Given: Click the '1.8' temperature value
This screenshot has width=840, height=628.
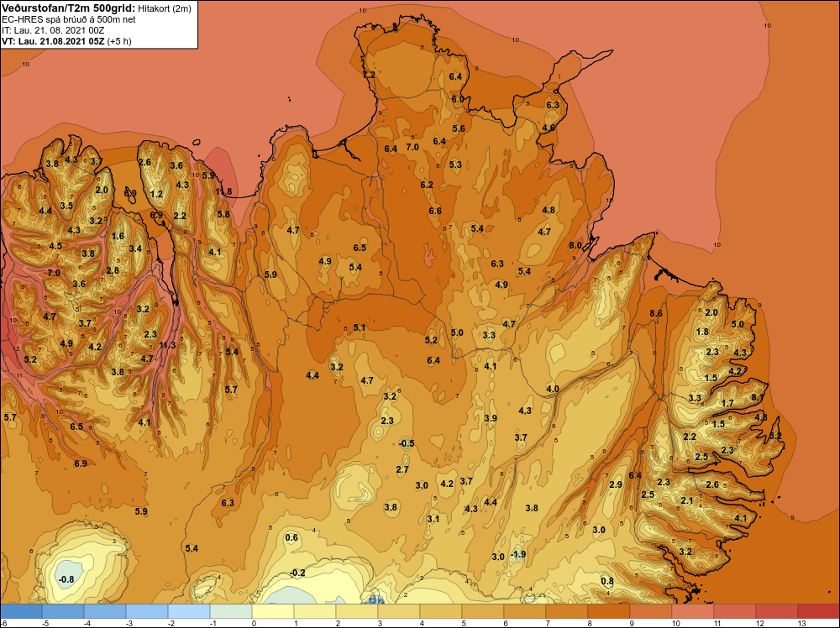Looking at the screenshot, I should coord(702,332).
